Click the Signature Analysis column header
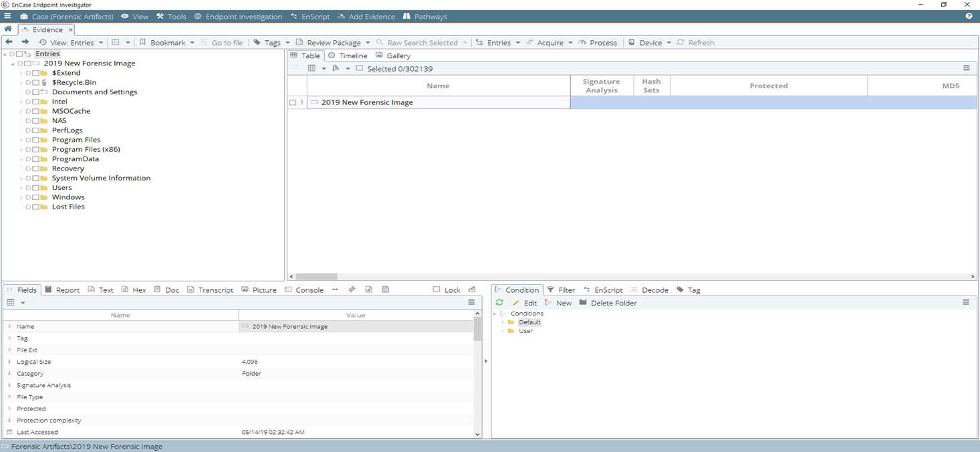 click(602, 86)
